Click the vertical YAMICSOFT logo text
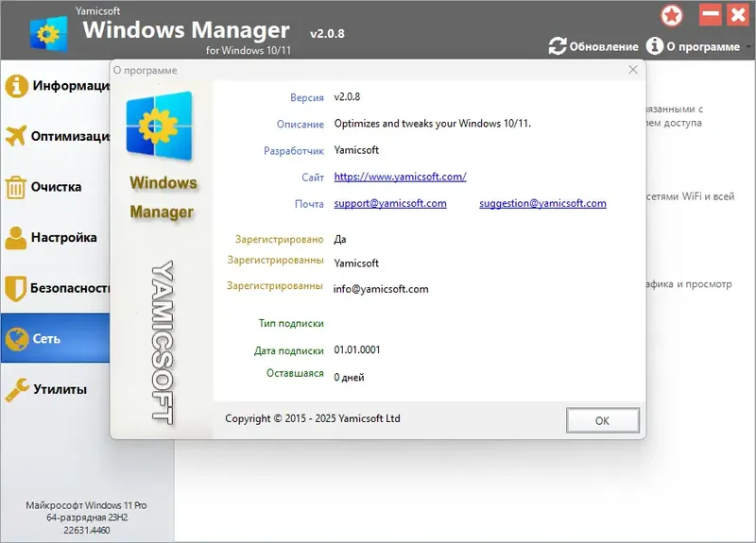 (163, 343)
